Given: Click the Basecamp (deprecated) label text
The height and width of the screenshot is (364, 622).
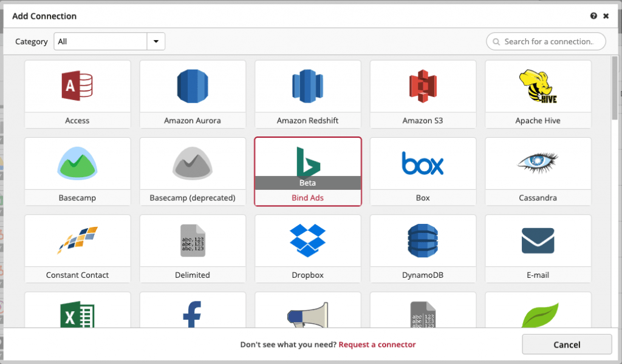Looking at the screenshot, I should point(193,198).
